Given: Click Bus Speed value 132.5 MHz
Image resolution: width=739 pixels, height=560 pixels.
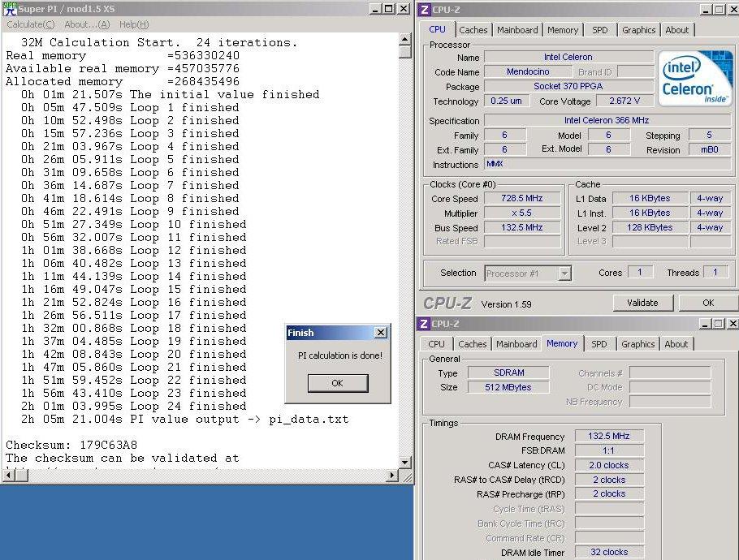Looking at the screenshot, I should [521, 227].
